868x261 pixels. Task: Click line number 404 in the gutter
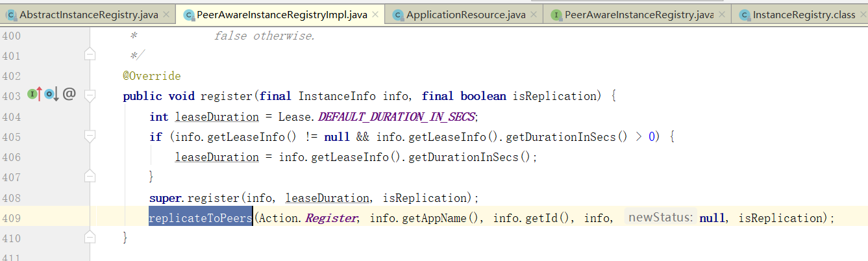[11, 117]
